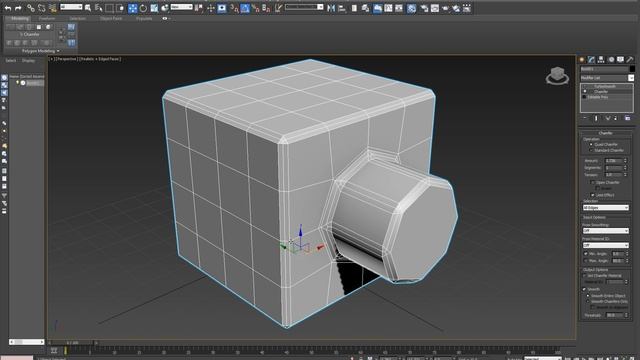Switch to the Selection ribbon tab
The image size is (640, 360).
(x=77, y=18)
